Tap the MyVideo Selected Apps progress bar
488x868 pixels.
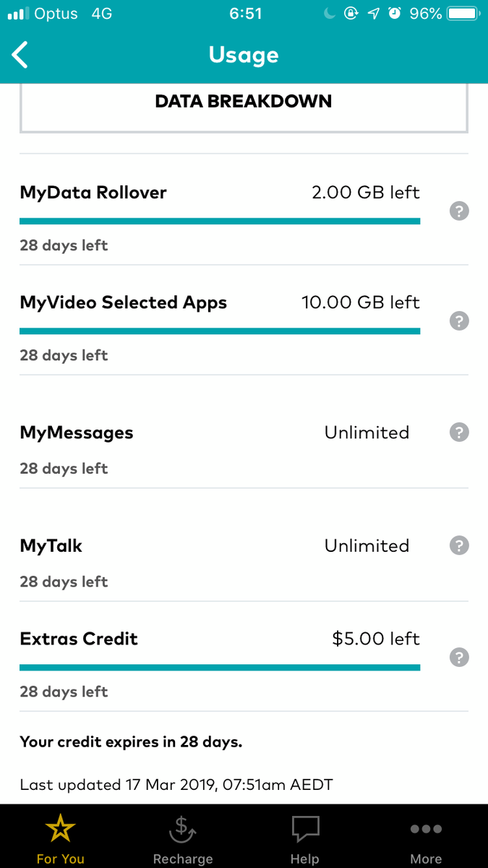click(220, 331)
